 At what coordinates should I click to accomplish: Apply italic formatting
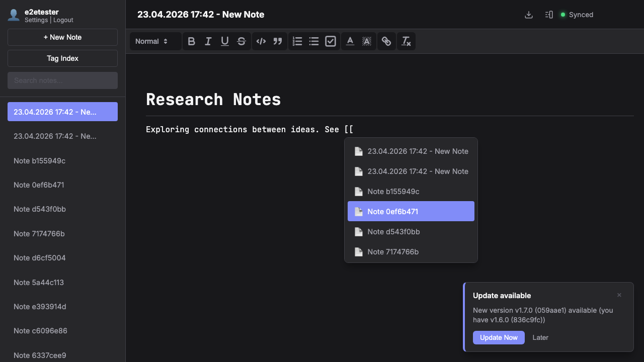pos(208,41)
